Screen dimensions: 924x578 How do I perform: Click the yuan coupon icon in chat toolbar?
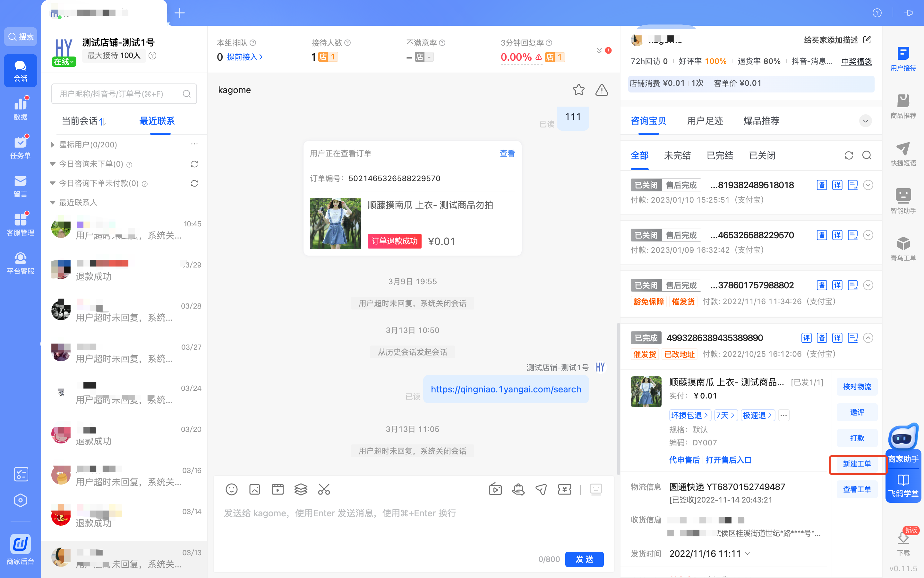click(564, 489)
